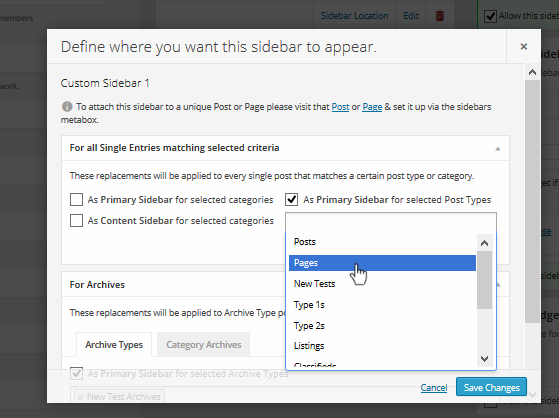
Task: Click the dropdown list scrollbar thumb
Action: pos(484,280)
